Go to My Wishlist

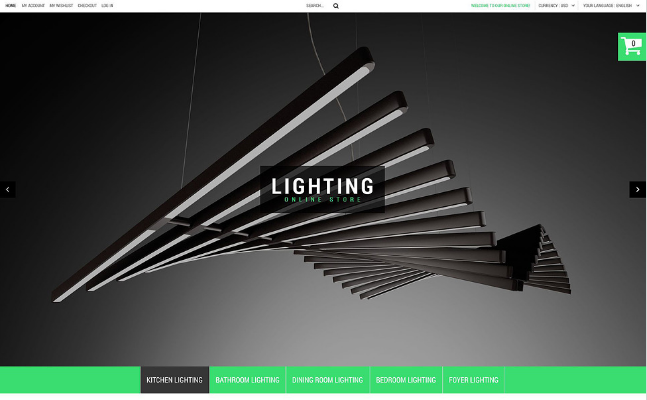[x=61, y=6]
